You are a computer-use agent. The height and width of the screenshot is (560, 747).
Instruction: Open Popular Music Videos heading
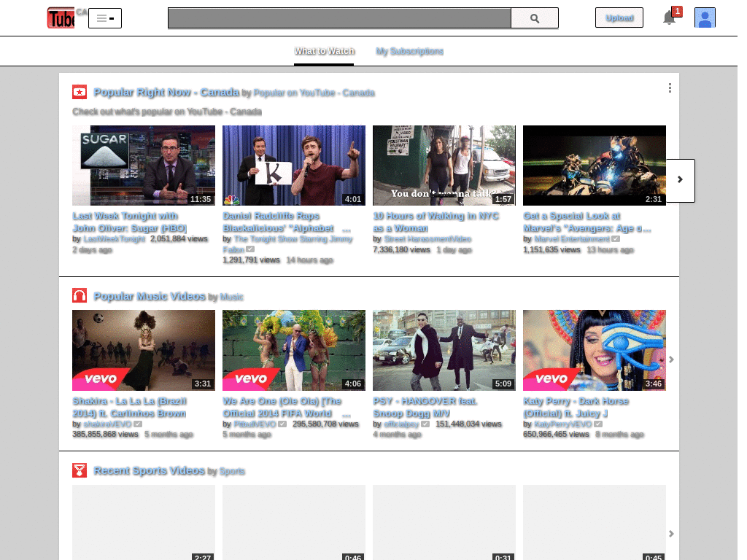(150, 296)
